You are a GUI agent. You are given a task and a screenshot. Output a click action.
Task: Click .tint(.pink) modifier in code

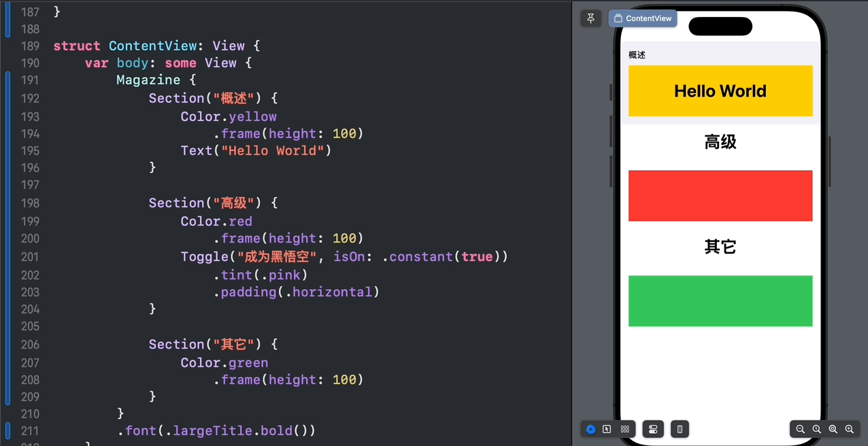click(x=261, y=275)
